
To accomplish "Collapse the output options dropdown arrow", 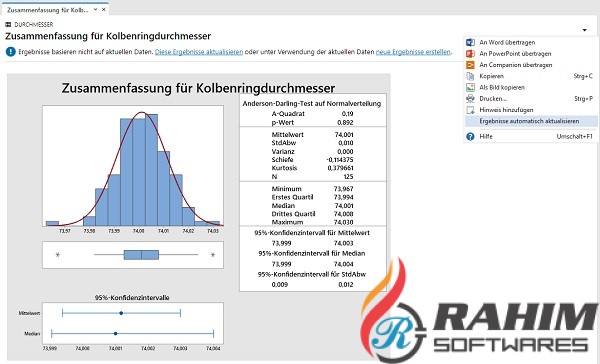I will [585, 30].
